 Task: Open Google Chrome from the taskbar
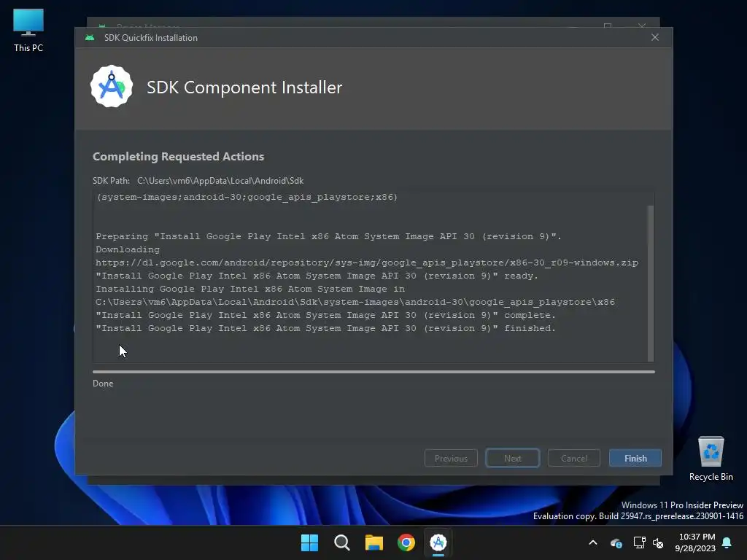406,542
